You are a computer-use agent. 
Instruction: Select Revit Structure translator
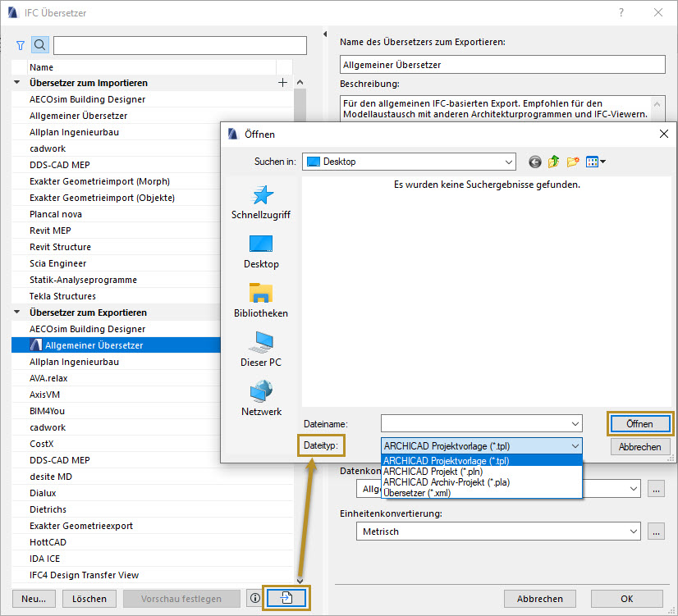point(116,247)
